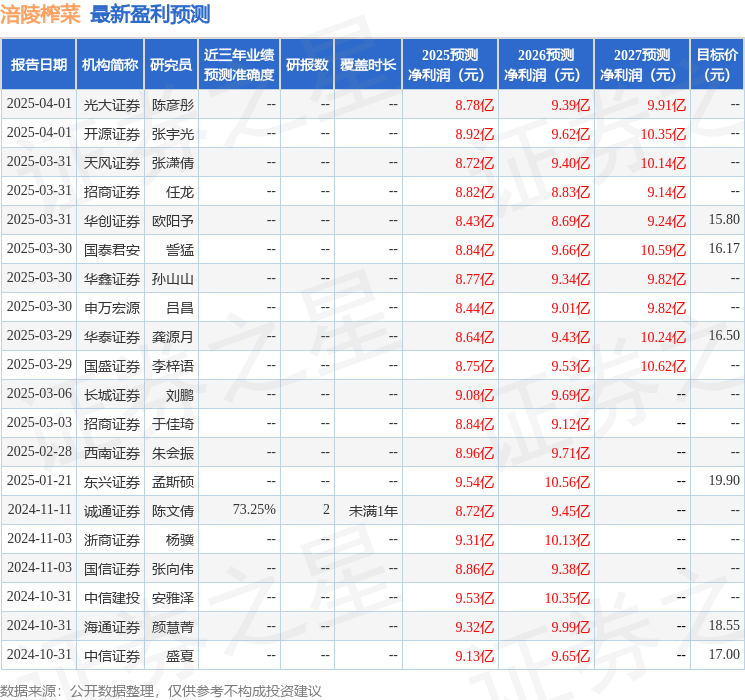745x700 pixels.
Task: Select the 国盛证券 institution cell
Action: coord(112,366)
